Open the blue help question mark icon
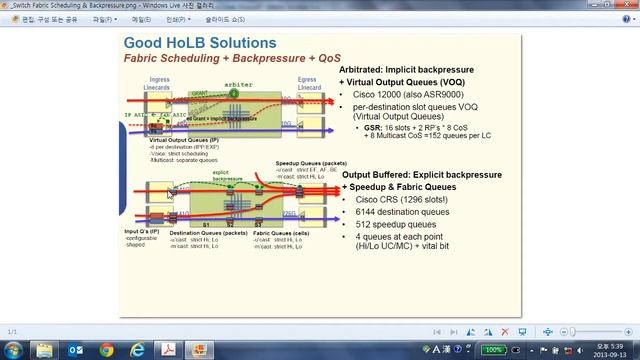Viewport: 640px width, 360px height. click(626, 19)
